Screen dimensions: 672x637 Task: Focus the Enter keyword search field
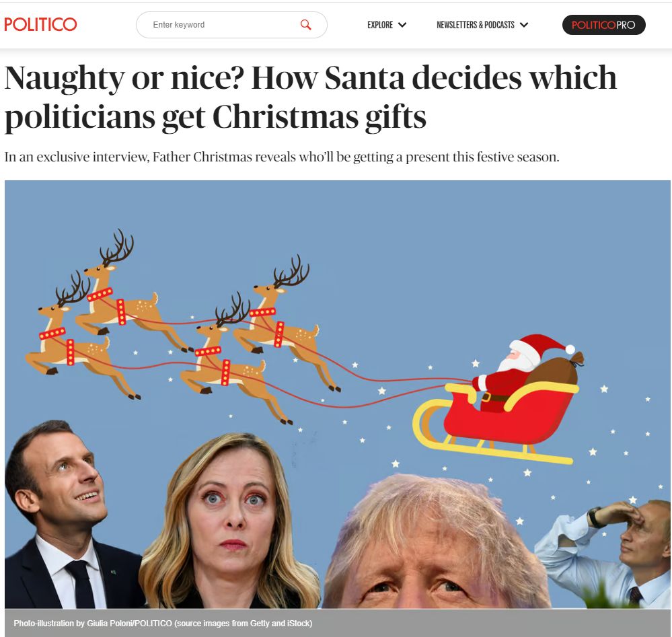pos(231,25)
